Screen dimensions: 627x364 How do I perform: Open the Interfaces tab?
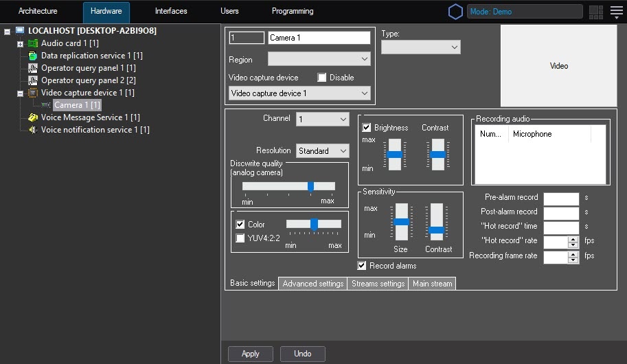[171, 12]
